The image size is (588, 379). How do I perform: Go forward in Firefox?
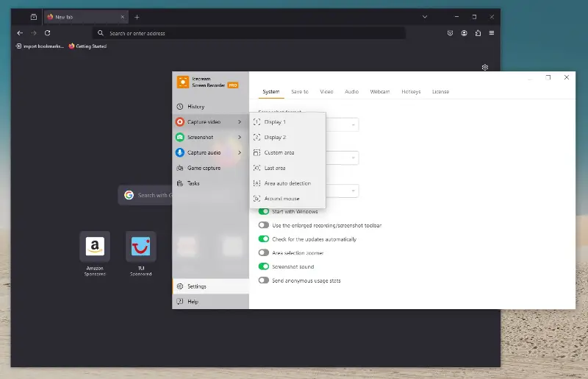[34, 33]
